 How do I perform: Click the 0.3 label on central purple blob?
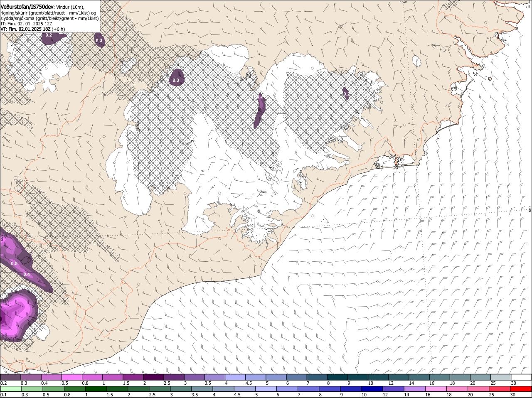click(176, 80)
